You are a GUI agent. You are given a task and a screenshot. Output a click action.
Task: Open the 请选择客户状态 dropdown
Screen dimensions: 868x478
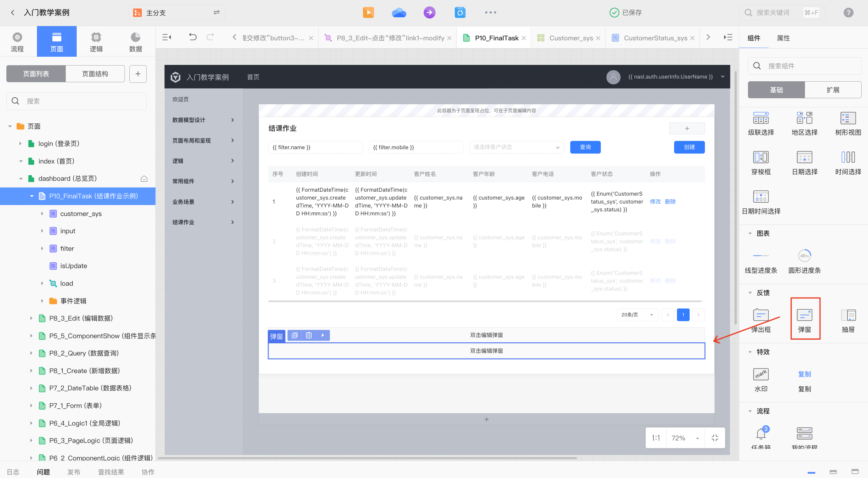[x=516, y=147]
